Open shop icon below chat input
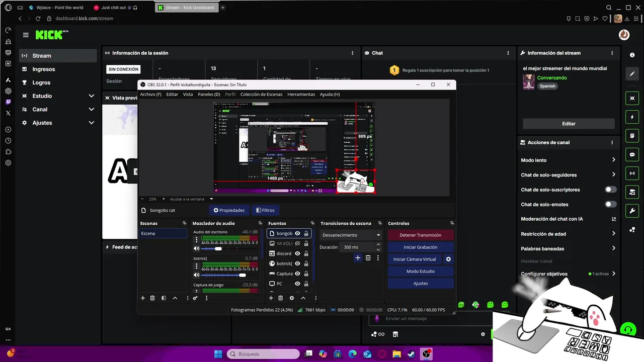 pos(395,334)
